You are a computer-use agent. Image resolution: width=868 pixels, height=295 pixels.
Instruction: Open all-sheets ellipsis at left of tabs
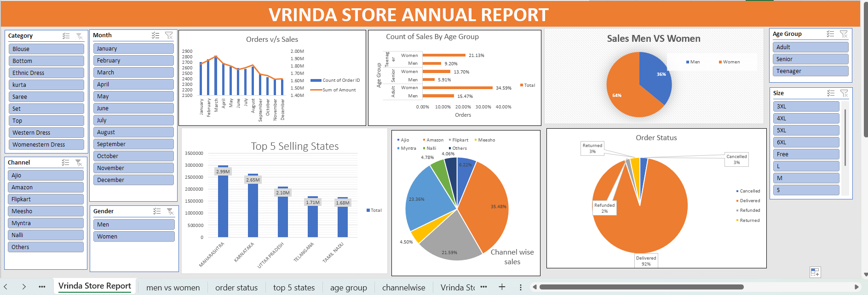[x=42, y=287]
